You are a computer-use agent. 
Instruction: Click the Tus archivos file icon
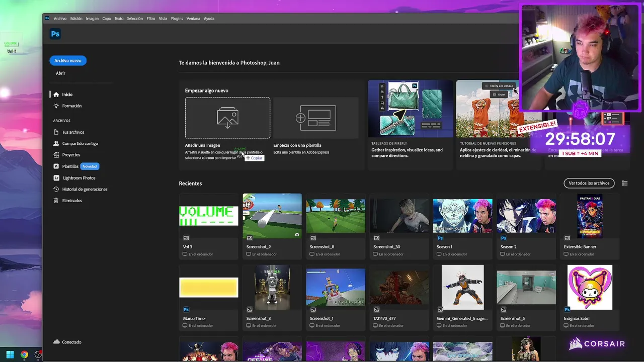point(56,132)
